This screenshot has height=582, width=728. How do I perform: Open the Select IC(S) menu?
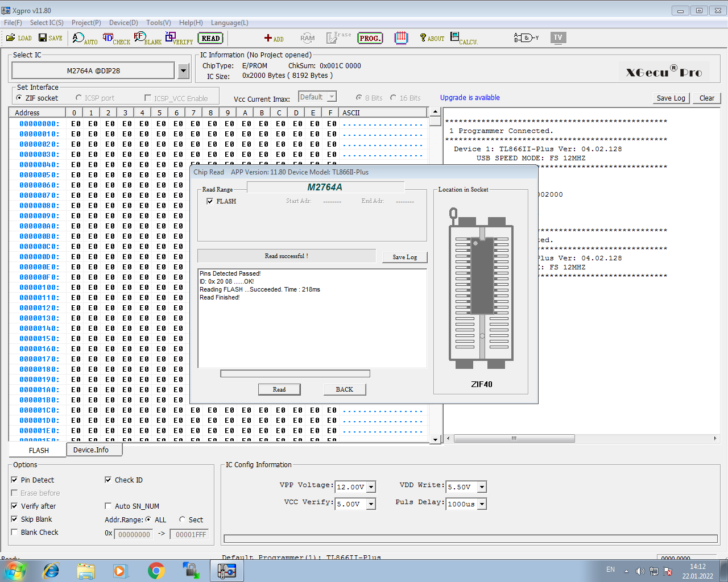tap(47, 23)
